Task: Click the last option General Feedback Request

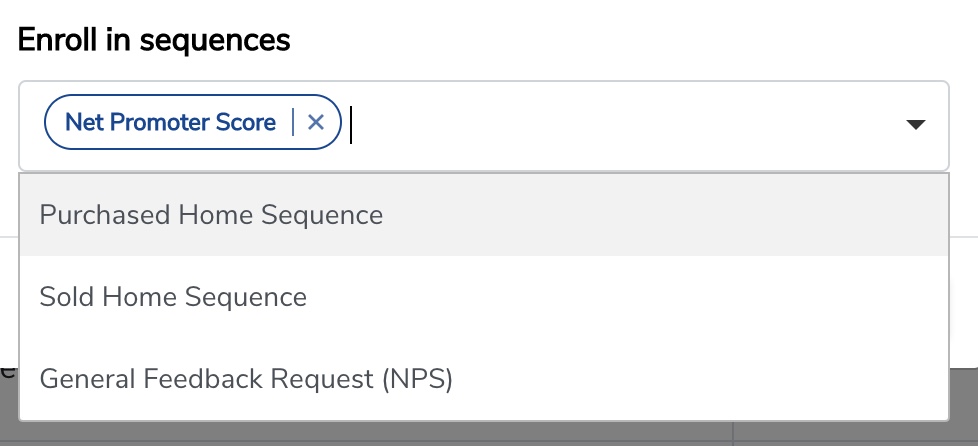Action: 246,379
